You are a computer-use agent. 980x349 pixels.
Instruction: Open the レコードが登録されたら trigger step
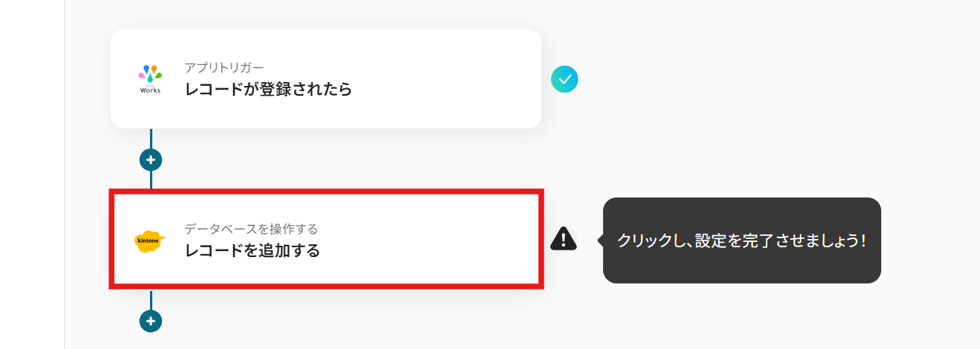point(268,90)
